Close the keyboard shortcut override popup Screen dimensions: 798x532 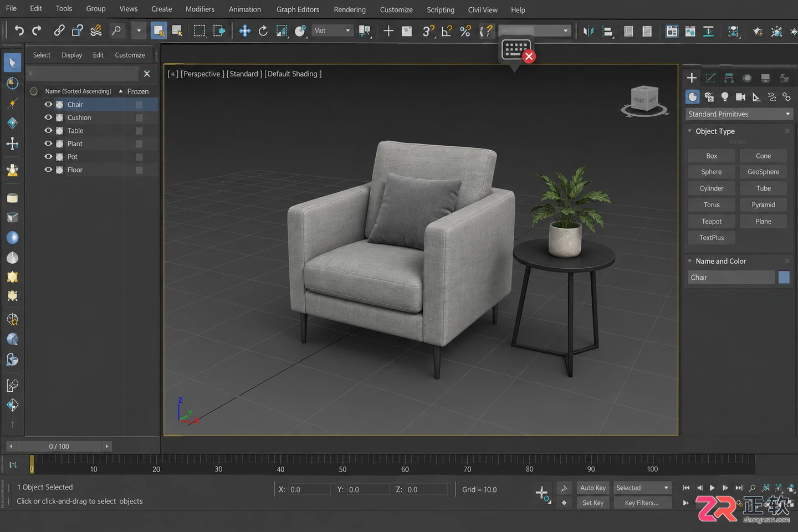[x=529, y=56]
